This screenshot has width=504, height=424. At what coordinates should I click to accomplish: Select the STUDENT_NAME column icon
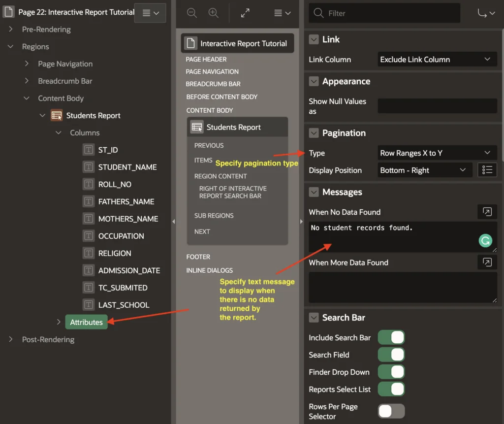pyautogui.click(x=89, y=167)
